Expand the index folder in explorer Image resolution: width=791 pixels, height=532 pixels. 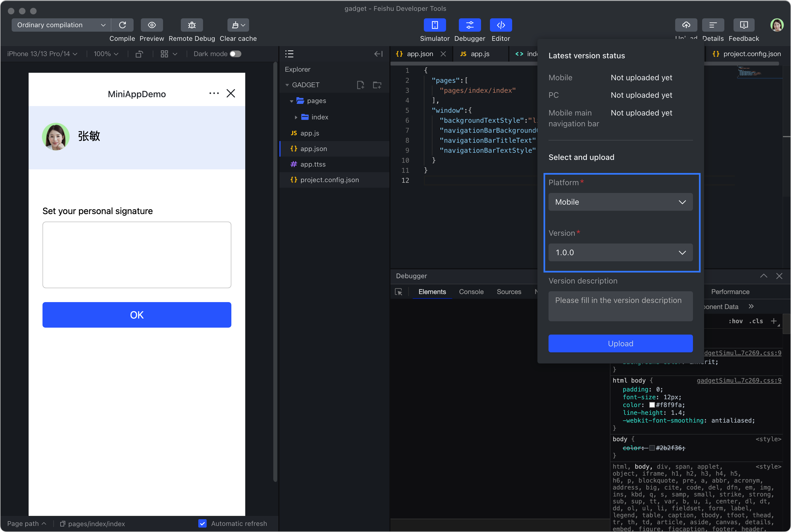tap(296, 117)
